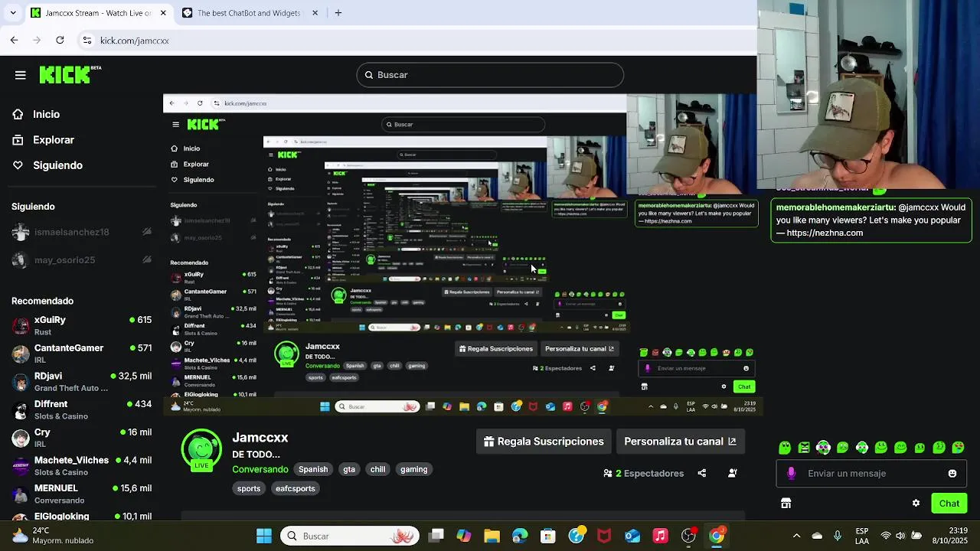Click the Enviar un mensaje input
This screenshot has width=980, height=551.
point(871,474)
